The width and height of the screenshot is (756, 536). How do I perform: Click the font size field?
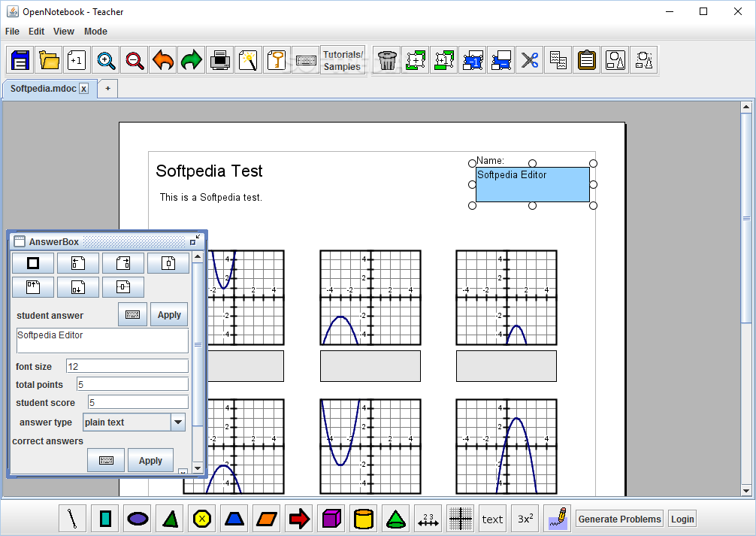click(127, 366)
